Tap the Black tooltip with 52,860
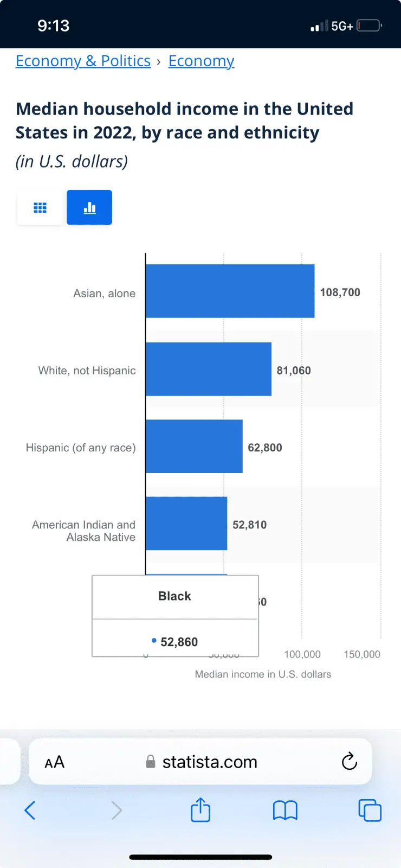The width and height of the screenshot is (401, 868). [175, 616]
